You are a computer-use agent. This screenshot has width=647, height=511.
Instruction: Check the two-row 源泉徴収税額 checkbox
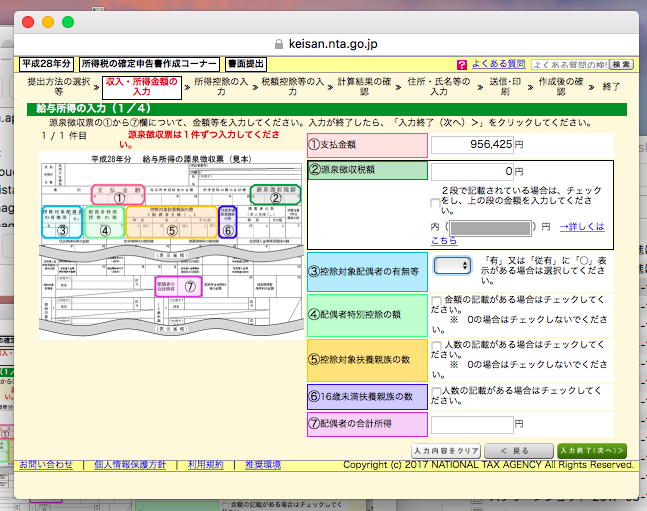coord(435,204)
